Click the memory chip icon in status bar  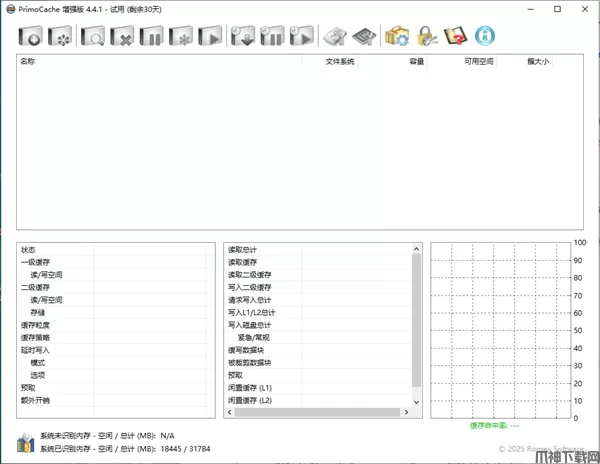[x=25, y=443]
